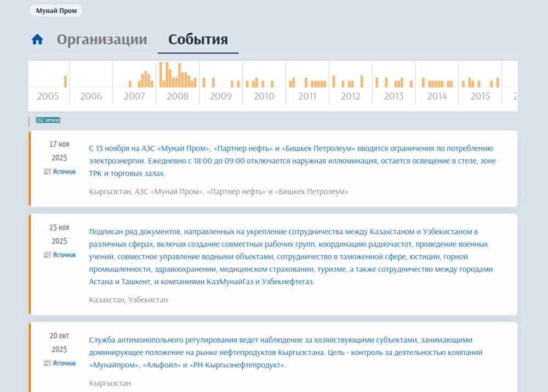Click the Мунай Пром tag
This screenshot has width=548, height=392.
56,10
